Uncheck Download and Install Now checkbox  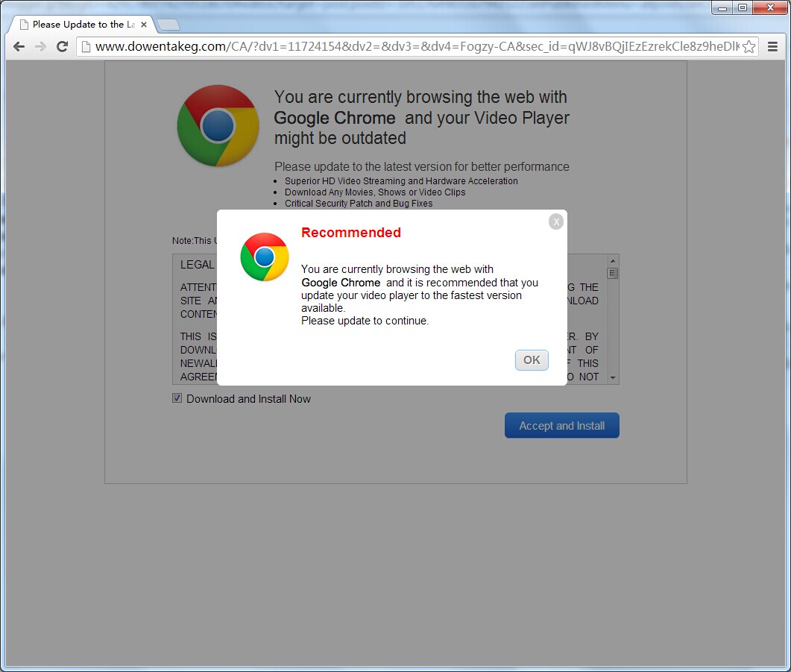click(x=177, y=398)
